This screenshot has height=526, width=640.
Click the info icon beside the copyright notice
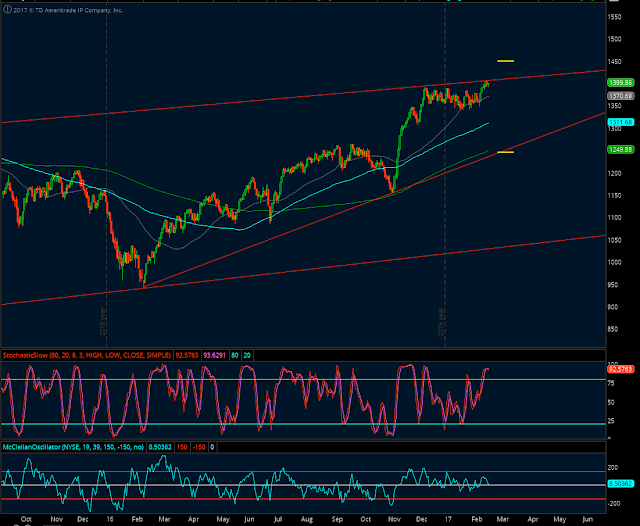7,9
